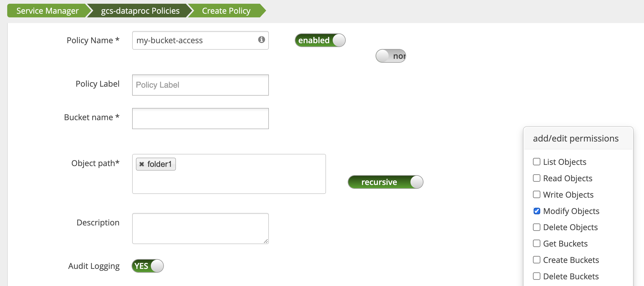Click the Policy Name info icon
644x286 pixels.
(261, 39)
